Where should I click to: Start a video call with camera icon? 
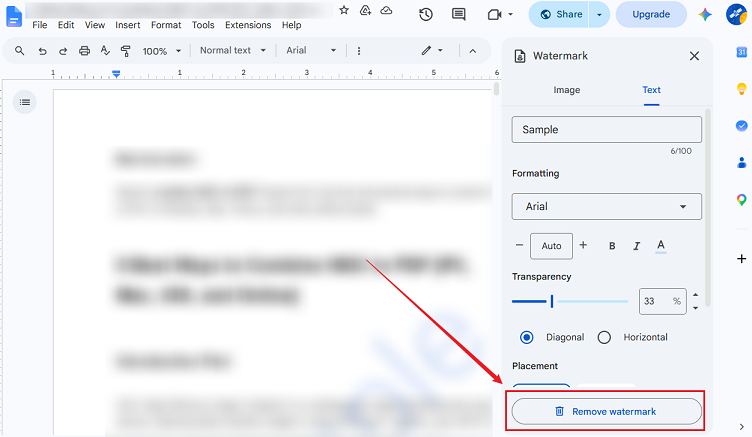click(x=494, y=14)
